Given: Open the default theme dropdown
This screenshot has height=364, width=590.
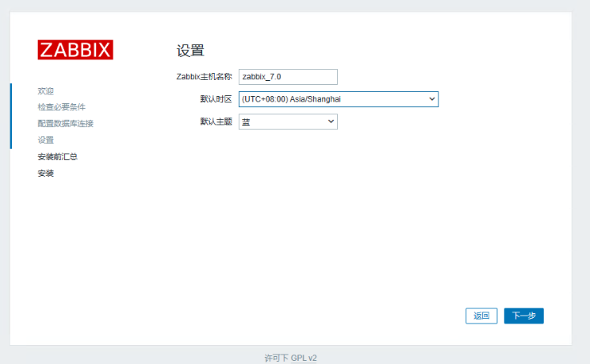Looking at the screenshot, I should tap(288, 121).
